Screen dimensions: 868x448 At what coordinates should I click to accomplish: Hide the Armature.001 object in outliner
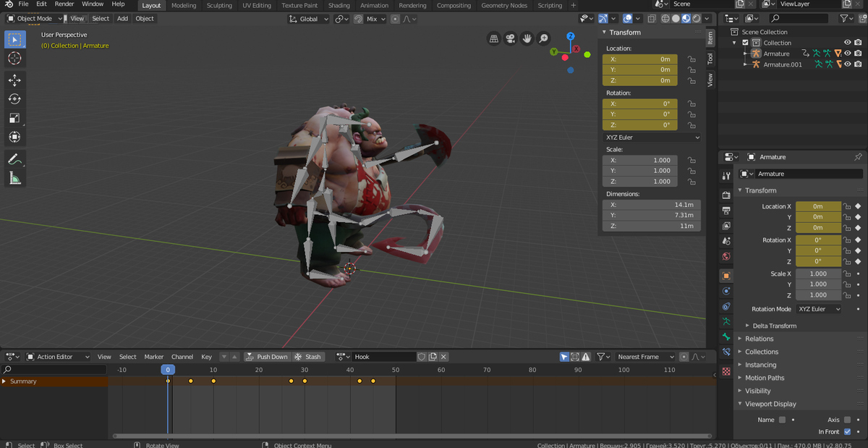pyautogui.click(x=848, y=64)
